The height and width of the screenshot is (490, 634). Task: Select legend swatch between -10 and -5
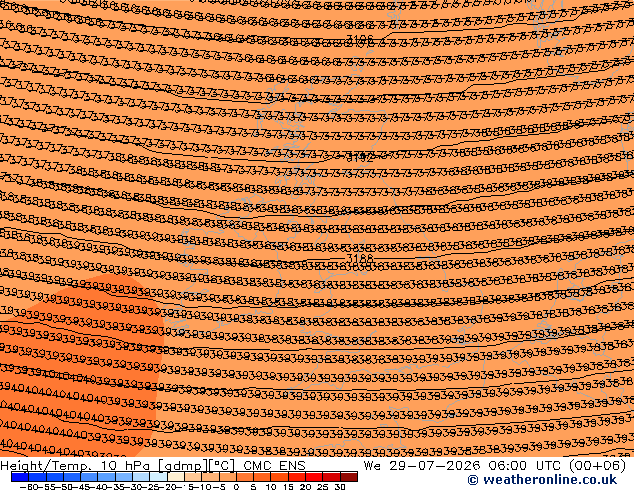click(x=210, y=477)
